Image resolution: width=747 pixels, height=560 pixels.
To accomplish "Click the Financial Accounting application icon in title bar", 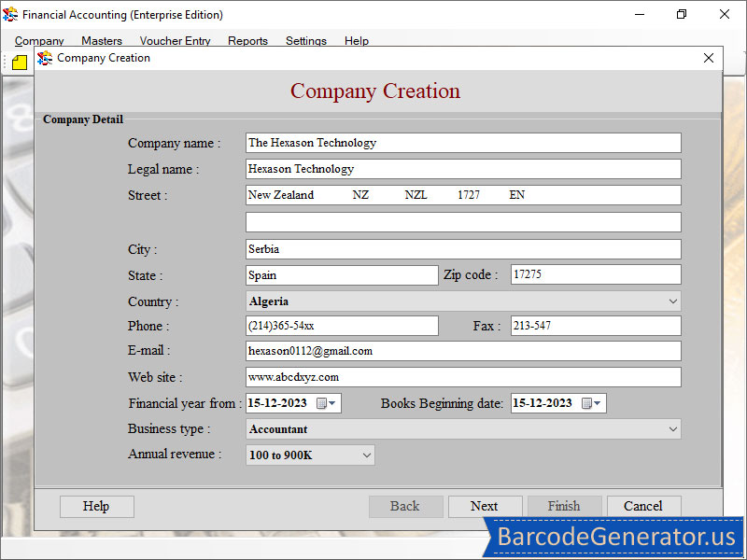I will [11, 14].
